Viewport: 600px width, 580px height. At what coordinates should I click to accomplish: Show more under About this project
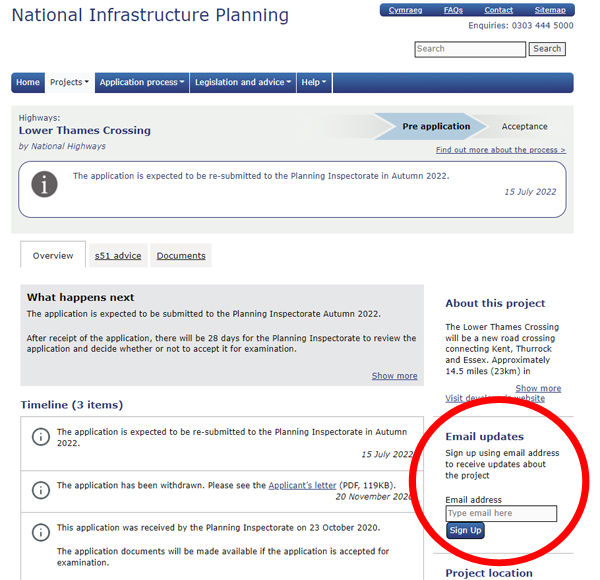pyautogui.click(x=538, y=388)
